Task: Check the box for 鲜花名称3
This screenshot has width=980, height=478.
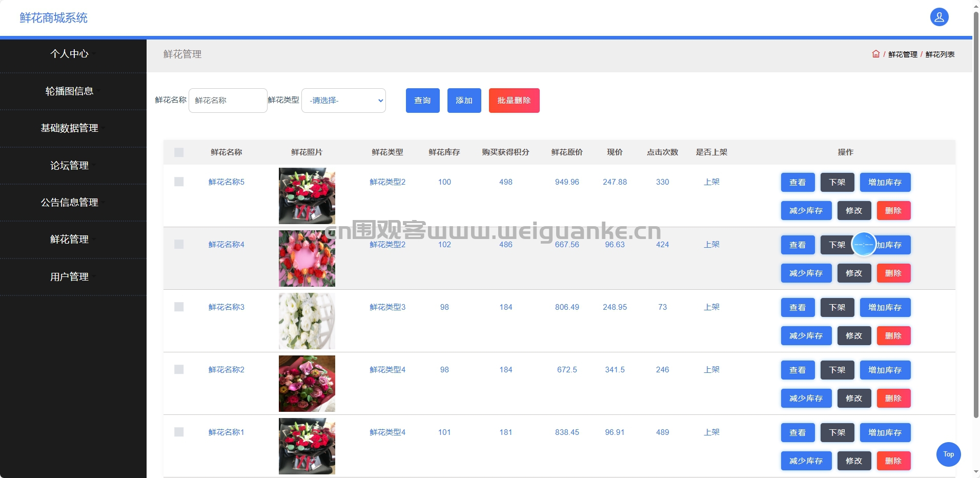Action: (179, 307)
